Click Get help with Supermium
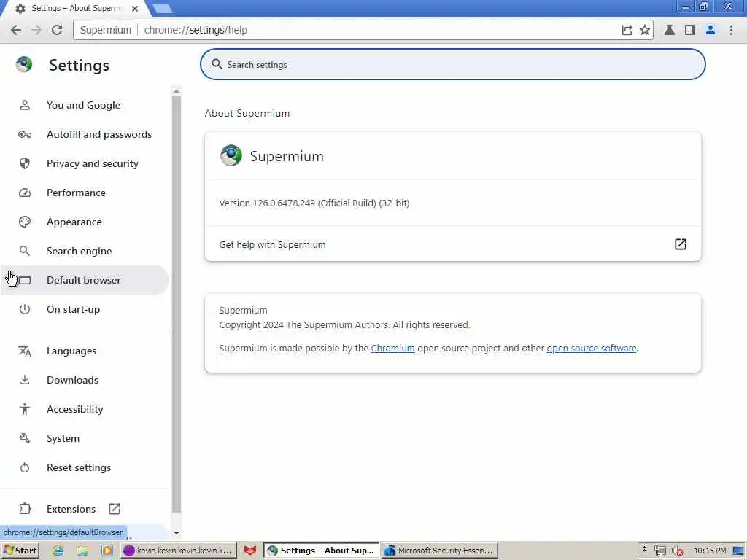747x560 pixels. click(452, 244)
